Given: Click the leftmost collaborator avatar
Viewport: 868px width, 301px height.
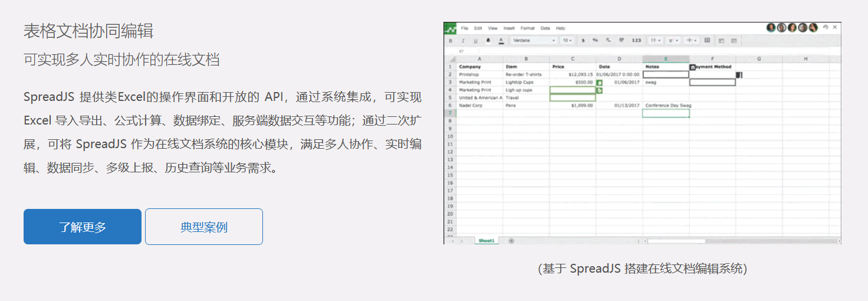Looking at the screenshot, I should coord(771,28).
